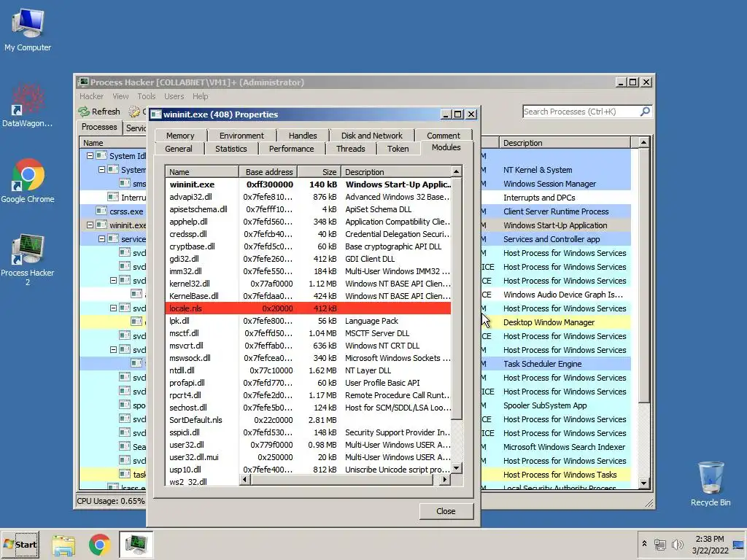Sort modules by Base address column

click(x=268, y=172)
